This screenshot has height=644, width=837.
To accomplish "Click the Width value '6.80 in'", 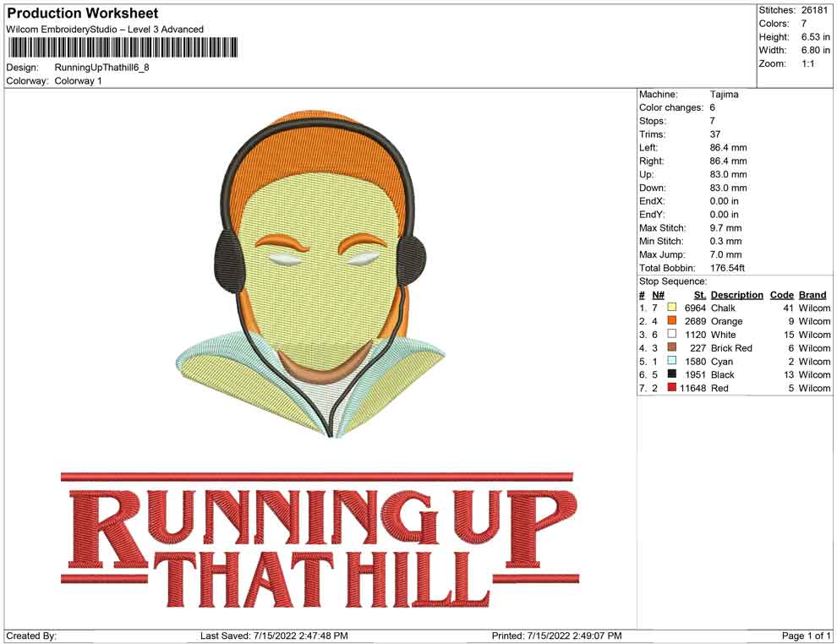I will 816,50.
